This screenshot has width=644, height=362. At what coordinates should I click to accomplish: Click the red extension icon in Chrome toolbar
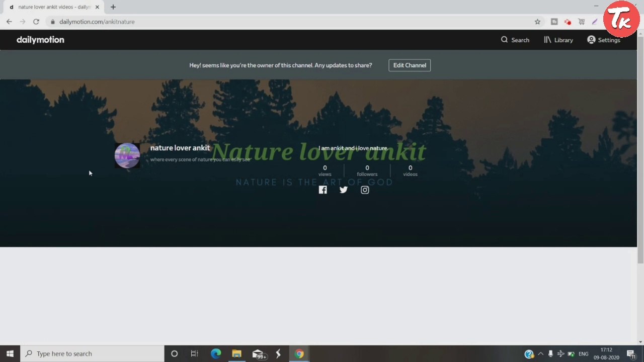click(x=568, y=22)
